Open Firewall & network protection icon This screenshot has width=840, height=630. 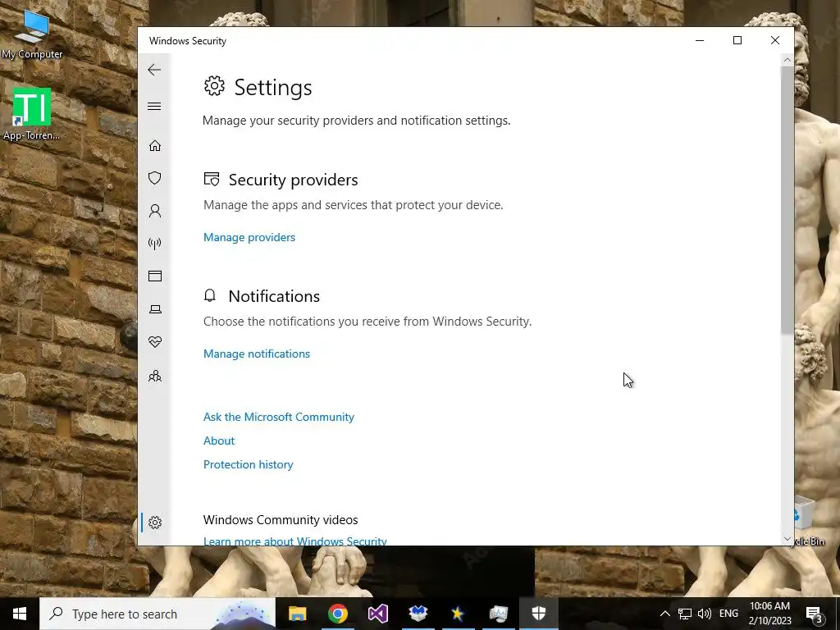coord(155,244)
